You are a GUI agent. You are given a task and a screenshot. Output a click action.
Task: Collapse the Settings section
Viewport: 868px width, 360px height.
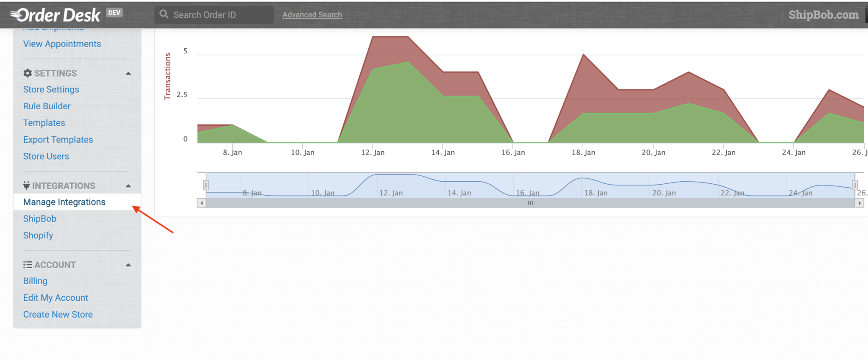pos(128,74)
